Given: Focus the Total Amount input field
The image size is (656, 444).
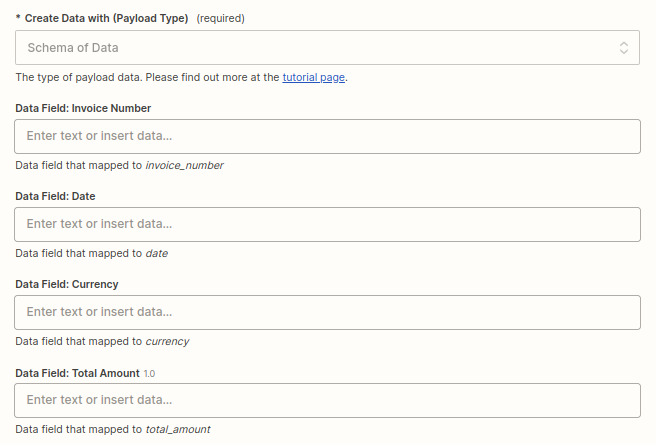Looking at the screenshot, I should [x=327, y=400].
